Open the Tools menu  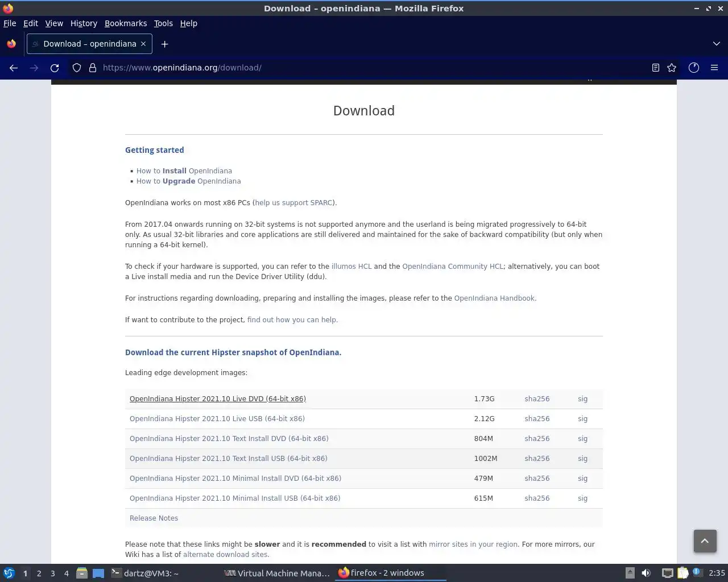163,23
